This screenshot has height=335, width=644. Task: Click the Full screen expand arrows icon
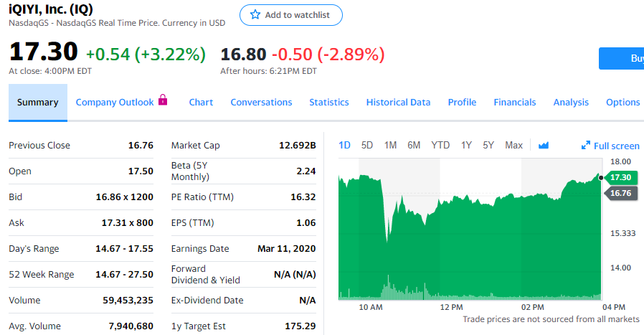(x=585, y=146)
